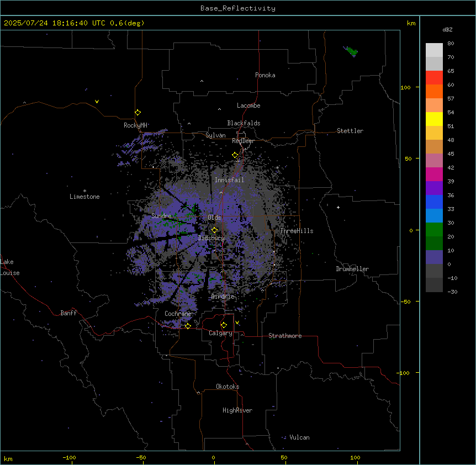Click the Lacombe city label
The width and height of the screenshot is (476, 465).
click(x=248, y=105)
